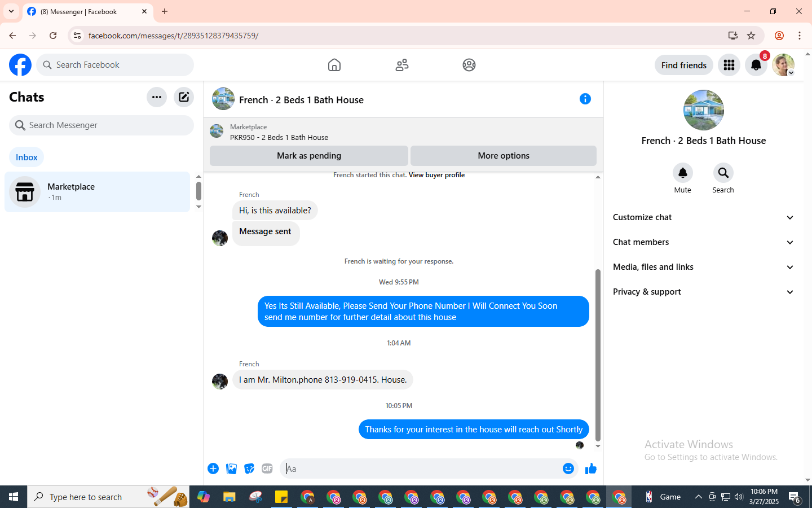Open Windows Start menu

[x=14, y=497]
